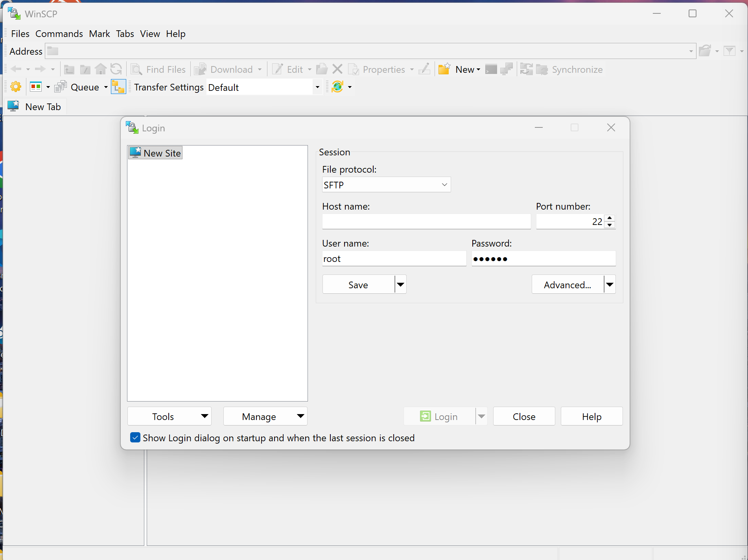Image resolution: width=748 pixels, height=560 pixels.
Task: Click the Password field
Action: (543, 258)
